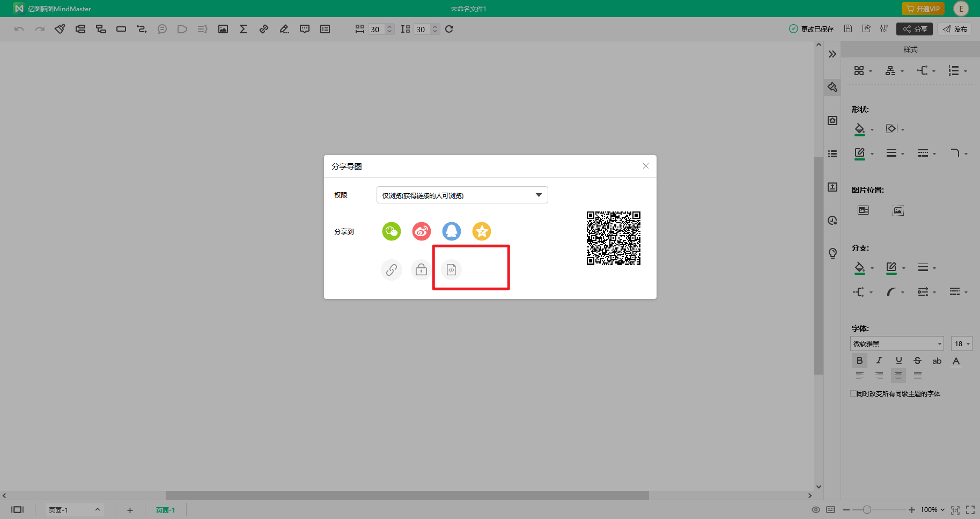The width and height of the screenshot is (980, 519).
Task: Toggle bold formatting in the font panel
Action: [x=859, y=360]
